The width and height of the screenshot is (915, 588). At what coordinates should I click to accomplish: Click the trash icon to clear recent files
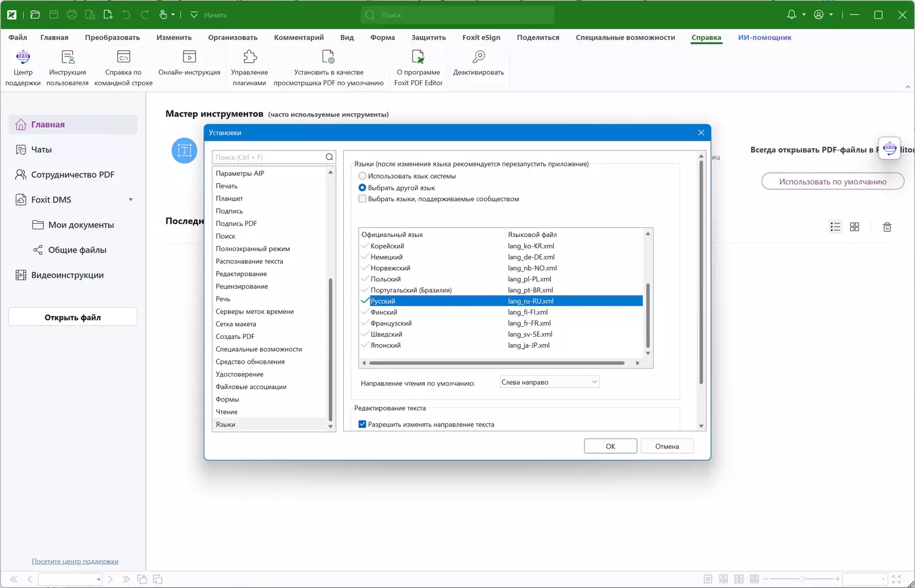tap(887, 227)
